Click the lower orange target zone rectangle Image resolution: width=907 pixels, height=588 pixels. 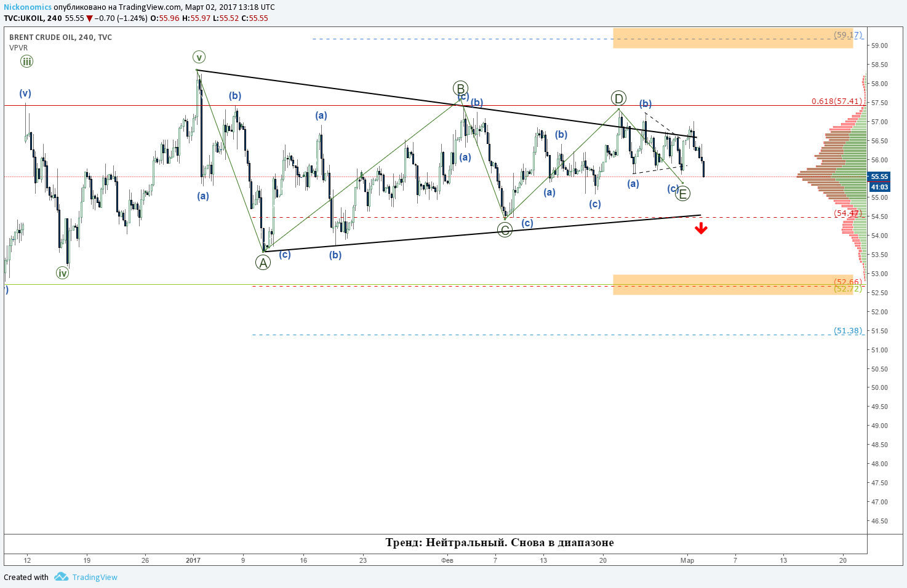click(733, 285)
